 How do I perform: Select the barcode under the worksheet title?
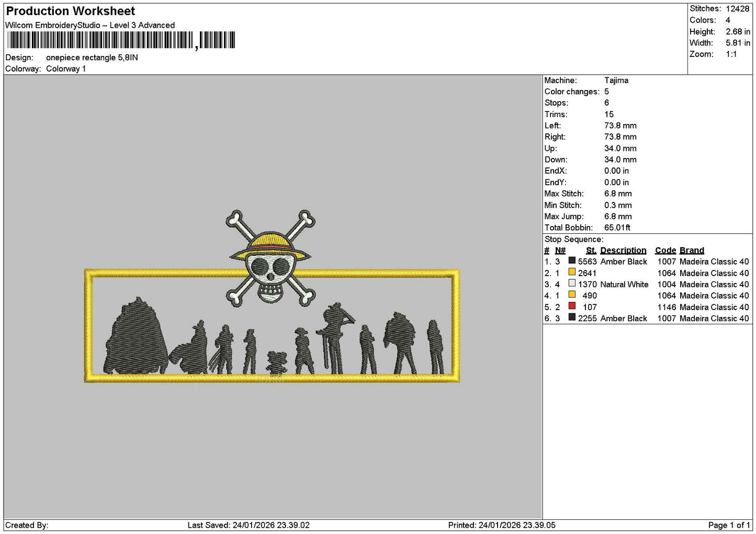click(x=121, y=40)
